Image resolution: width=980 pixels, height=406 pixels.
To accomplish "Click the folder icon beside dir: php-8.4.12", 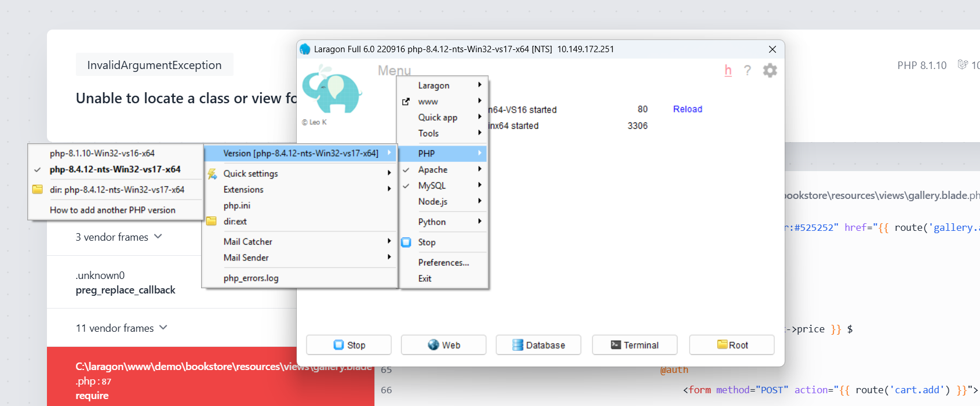I will click(x=38, y=189).
